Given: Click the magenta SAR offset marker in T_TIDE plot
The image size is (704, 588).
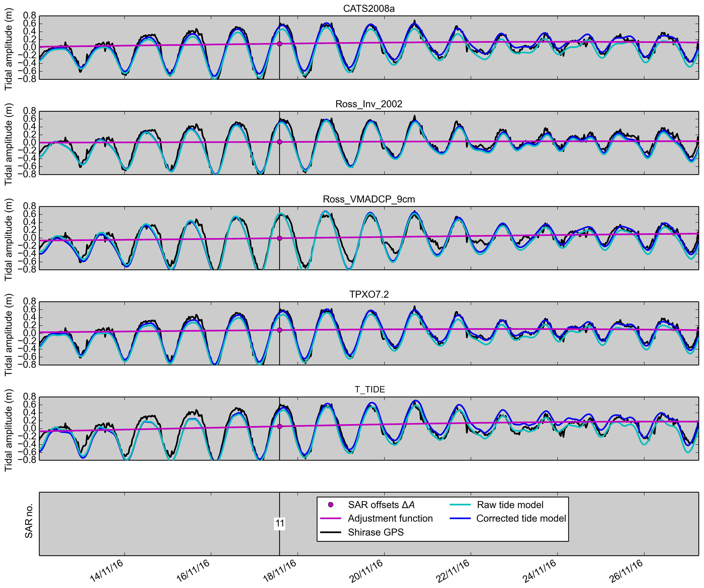Looking at the screenshot, I should pyautogui.click(x=280, y=426).
